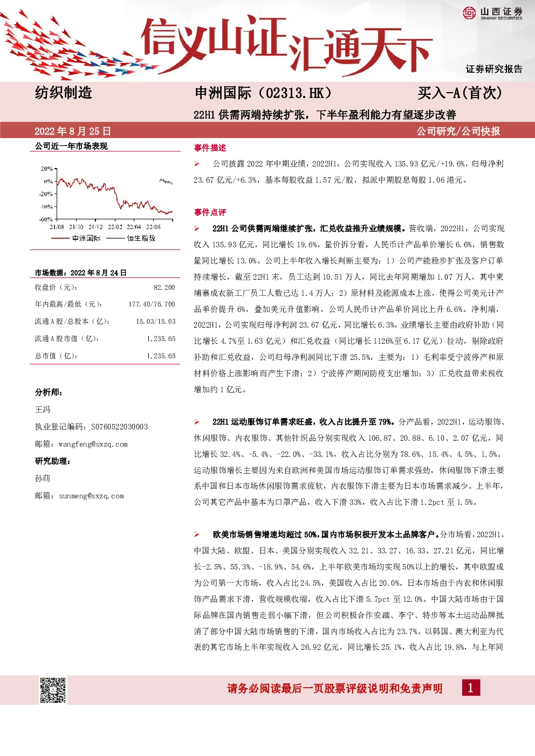This screenshot has width=535, height=756.
Task: Select the 事件点评 section heading
Action: 210,212
